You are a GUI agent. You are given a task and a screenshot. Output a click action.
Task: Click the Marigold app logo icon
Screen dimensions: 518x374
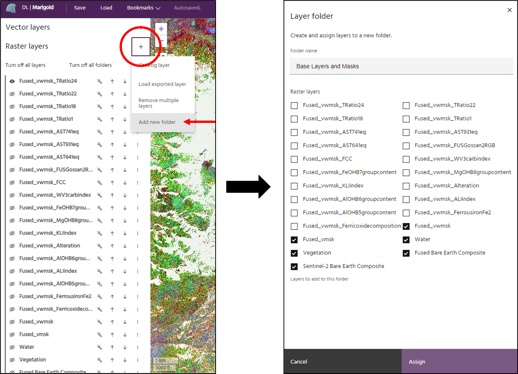(x=11, y=8)
